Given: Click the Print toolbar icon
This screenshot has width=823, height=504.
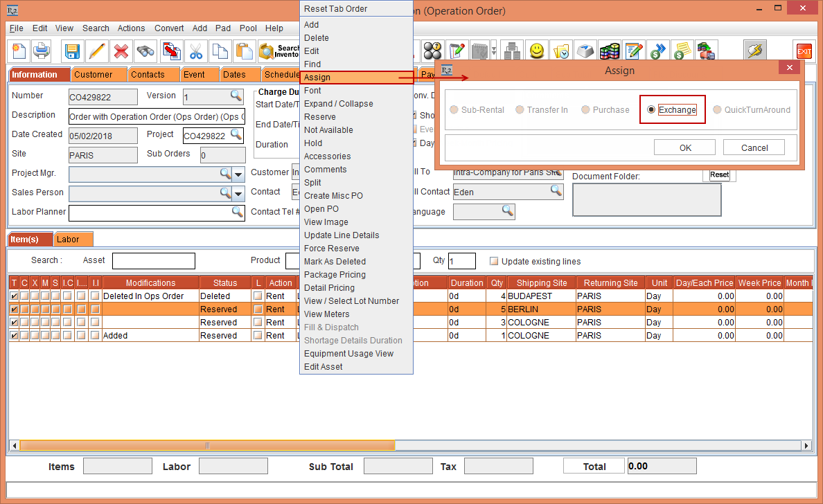Looking at the screenshot, I should point(42,51).
